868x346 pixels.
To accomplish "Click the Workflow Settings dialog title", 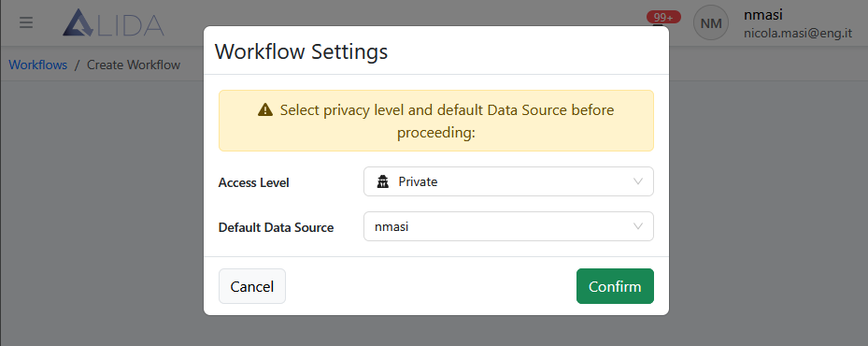I will 301,51.
